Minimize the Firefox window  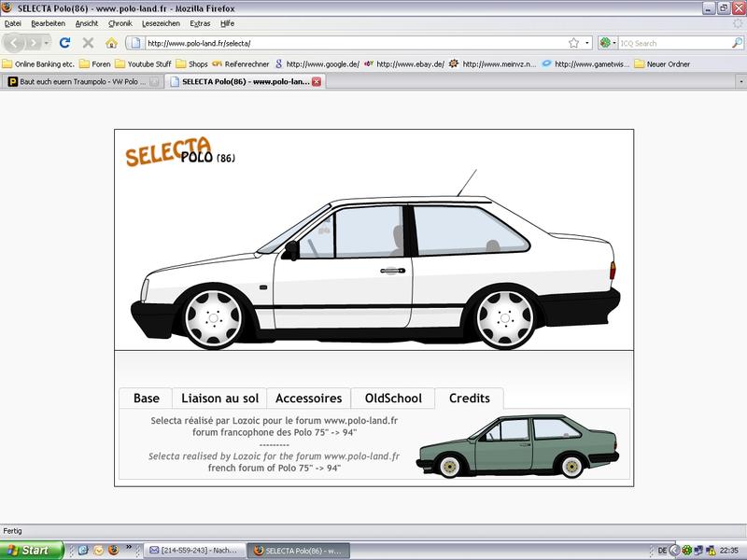(x=709, y=8)
